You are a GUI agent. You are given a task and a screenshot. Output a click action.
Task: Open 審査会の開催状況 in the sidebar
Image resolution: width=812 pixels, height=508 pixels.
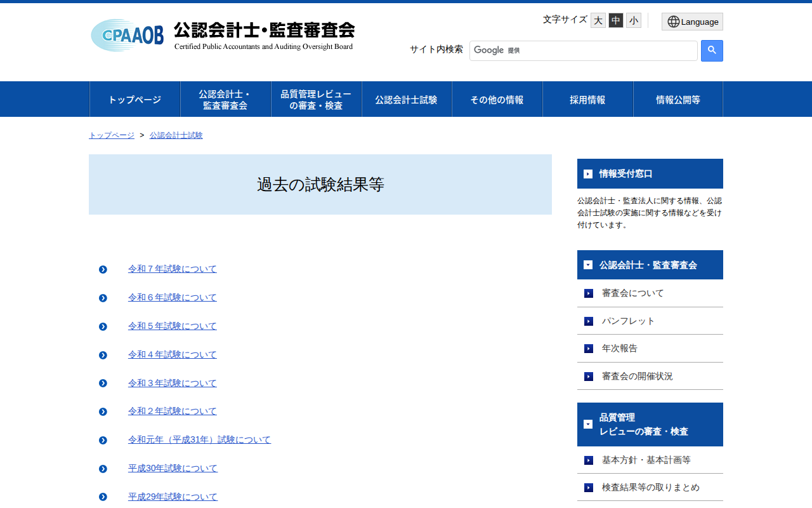[x=638, y=376]
